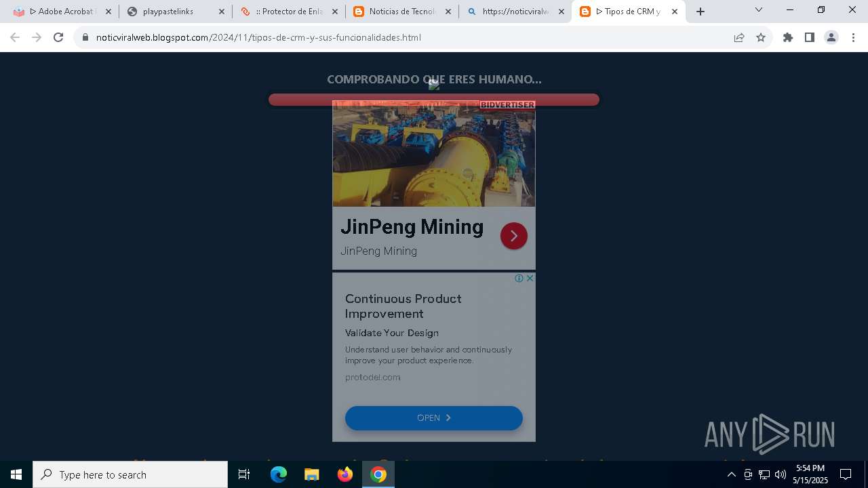Click the JinPeng Mining headline
The image size is (868, 488).
412,226
